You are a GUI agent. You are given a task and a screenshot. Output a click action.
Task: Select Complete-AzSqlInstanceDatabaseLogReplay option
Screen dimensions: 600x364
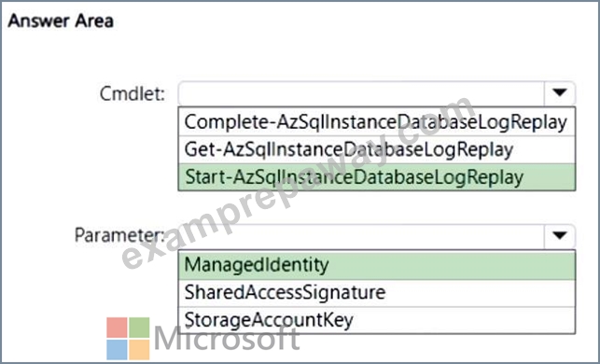pos(377,122)
